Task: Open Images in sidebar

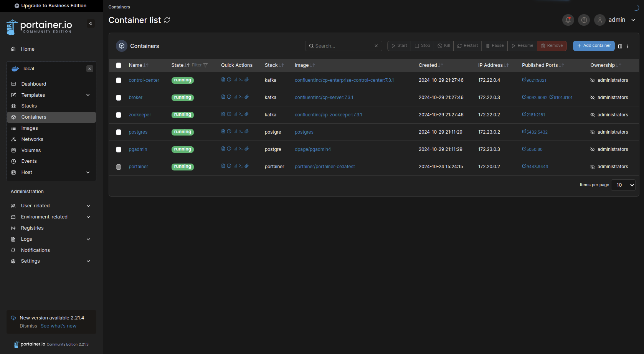Action: 51,128
